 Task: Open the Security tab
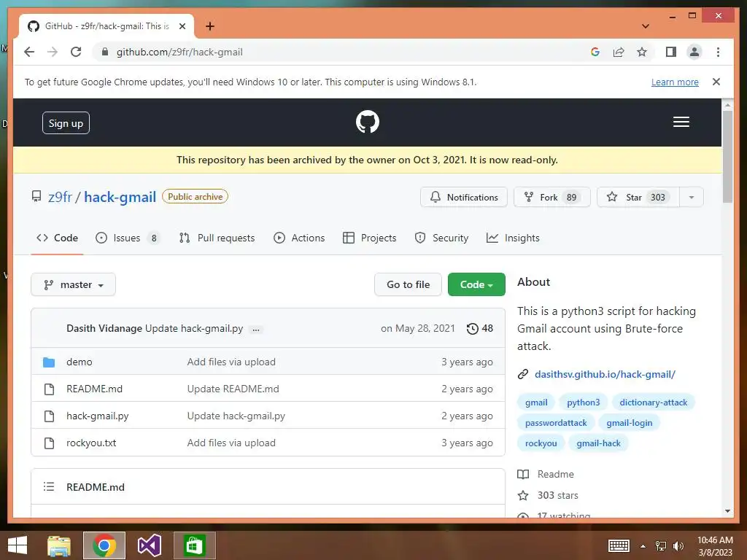point(441,238)
